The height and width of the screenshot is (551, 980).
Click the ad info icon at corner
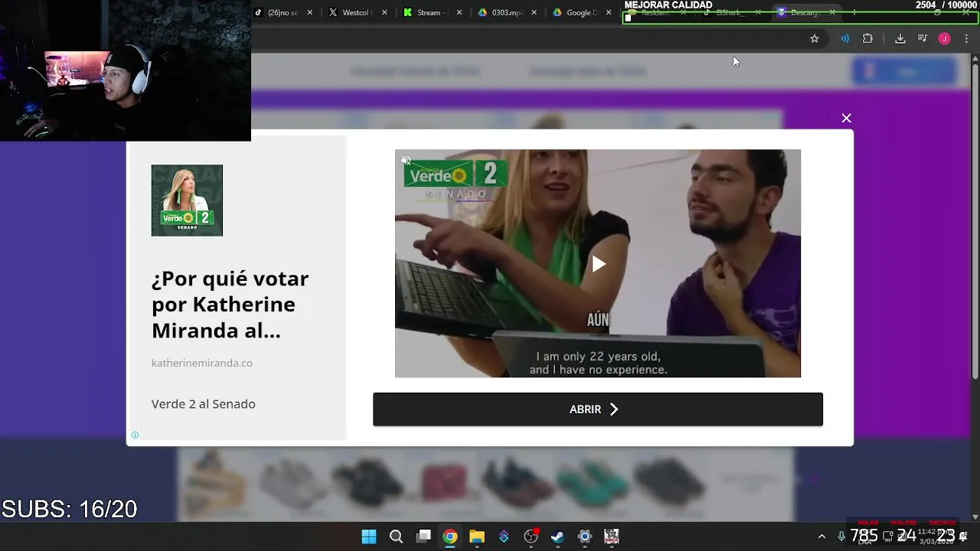pos(135,435)
